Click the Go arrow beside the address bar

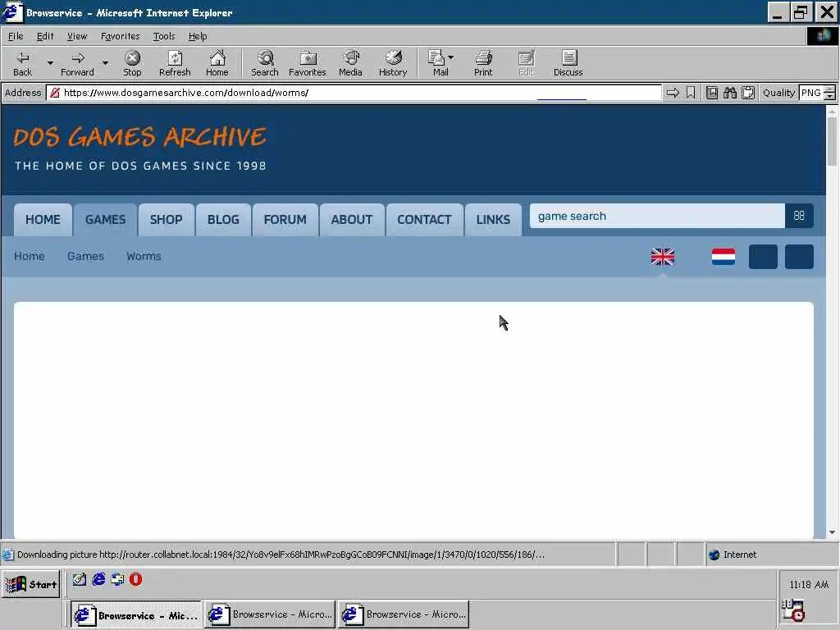[673, 93]
